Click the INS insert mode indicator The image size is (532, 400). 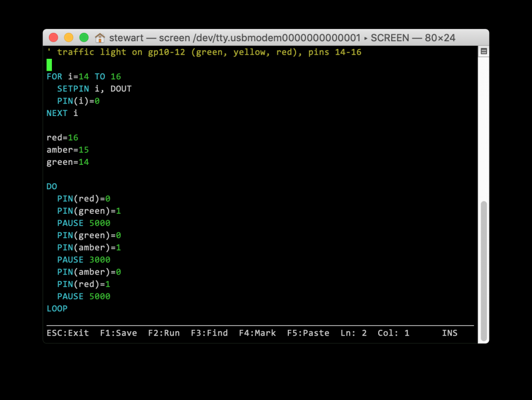(449, 333)
